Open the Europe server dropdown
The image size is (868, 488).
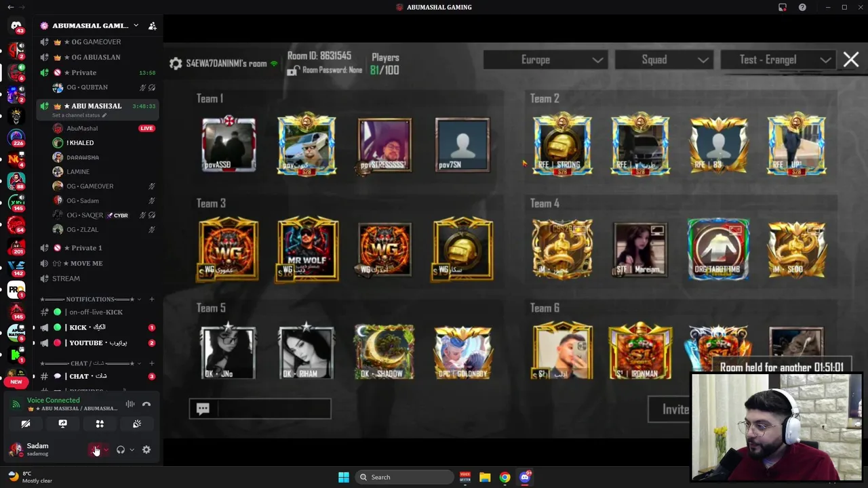(x=545, y=60)
